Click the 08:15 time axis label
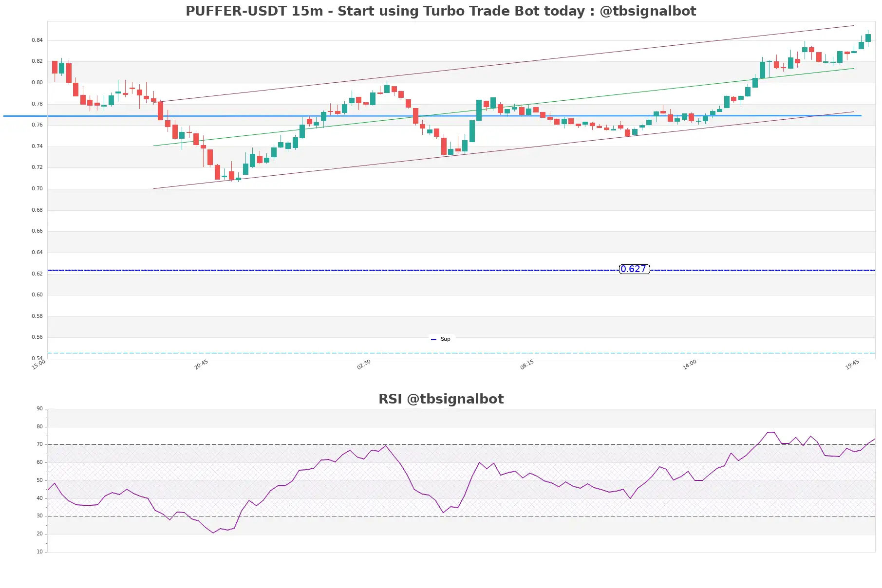 coord(527,365)
